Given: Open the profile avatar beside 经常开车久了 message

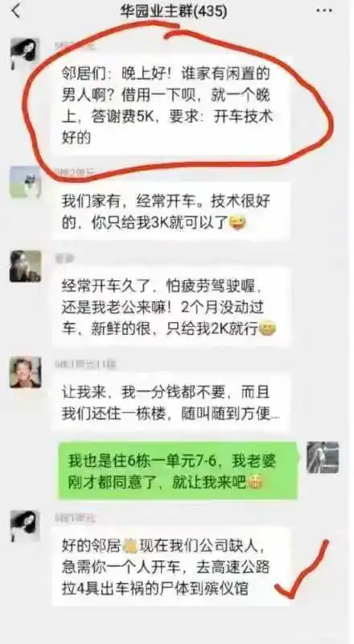Looking at the screenshot, I should click(25, 266).
